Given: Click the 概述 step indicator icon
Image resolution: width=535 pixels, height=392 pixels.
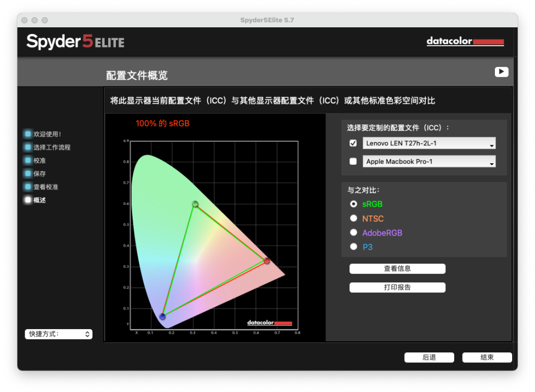Looking at the screenshot, I should pyautogui.click(x=28, y=200).
